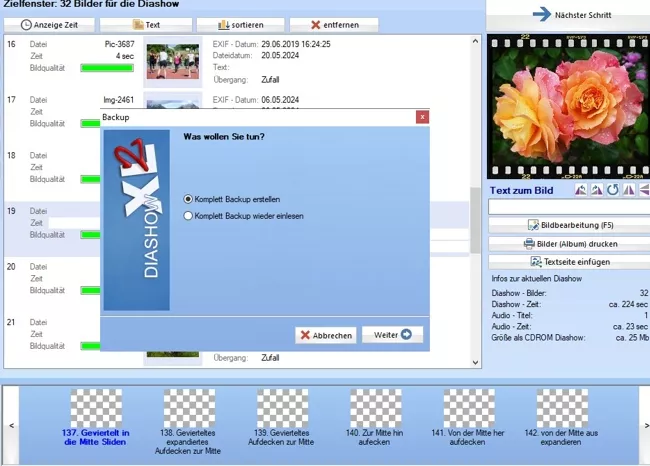
Task: Click the rotate right image icon
Action: 597,190
